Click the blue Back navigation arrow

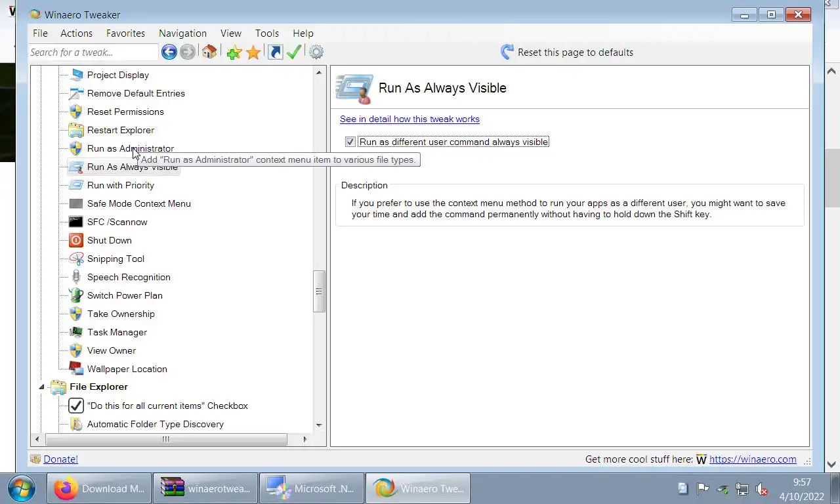[169, 52]
